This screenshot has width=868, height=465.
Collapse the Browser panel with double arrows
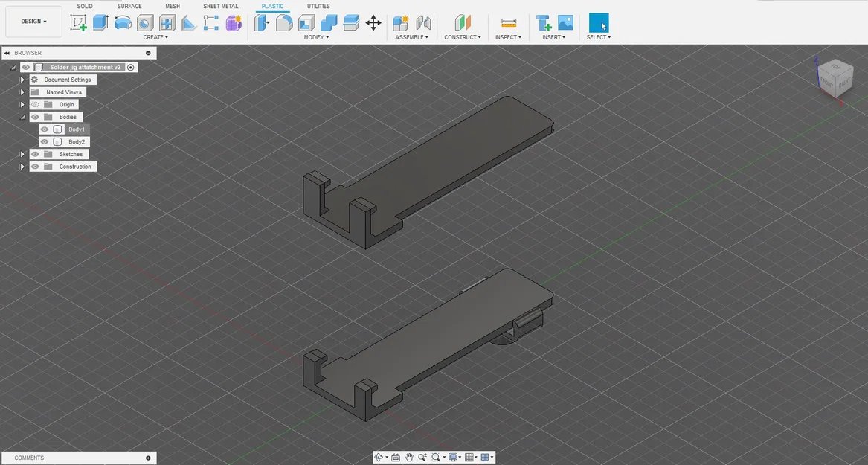pos(7,53)
